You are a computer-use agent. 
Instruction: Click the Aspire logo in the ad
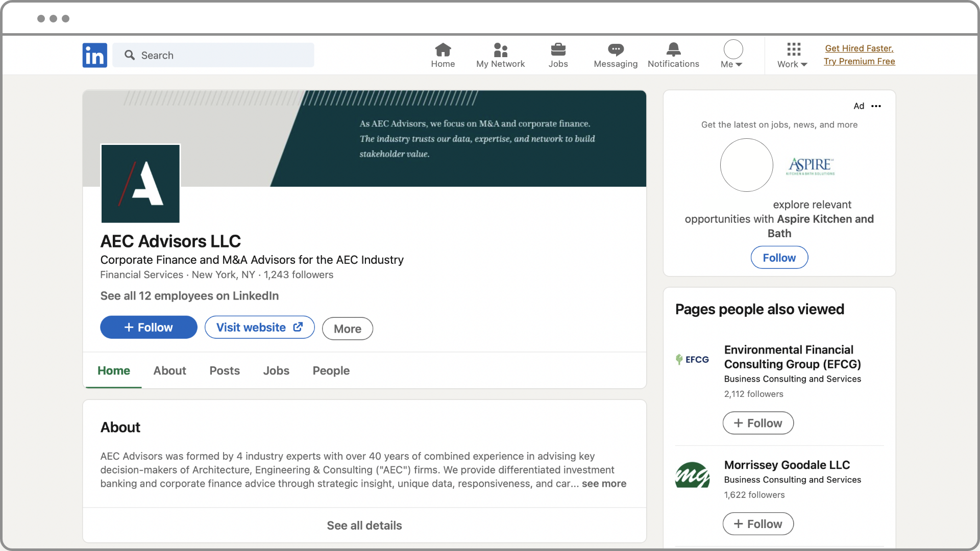click(x=811, y=166)
